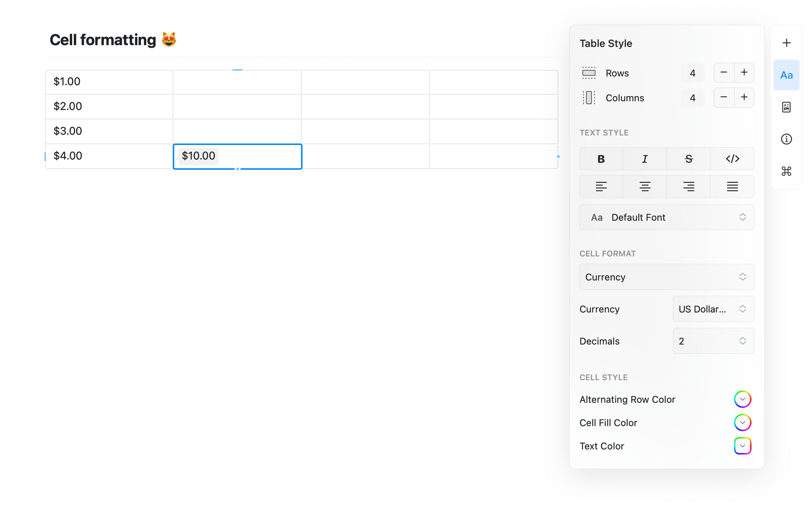The image size is (812, 531).
Task: Open the Decimals value dropdown
Action: pos(713,341)
